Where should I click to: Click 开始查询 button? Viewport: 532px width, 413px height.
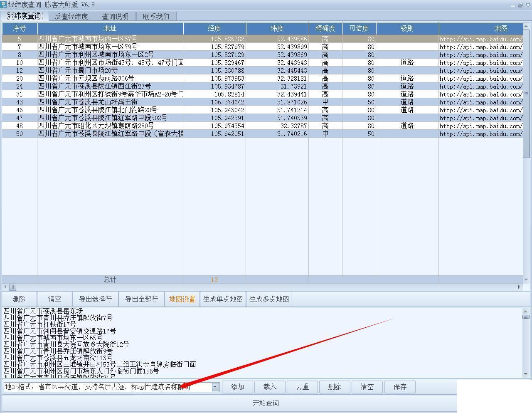pos(266,403)
